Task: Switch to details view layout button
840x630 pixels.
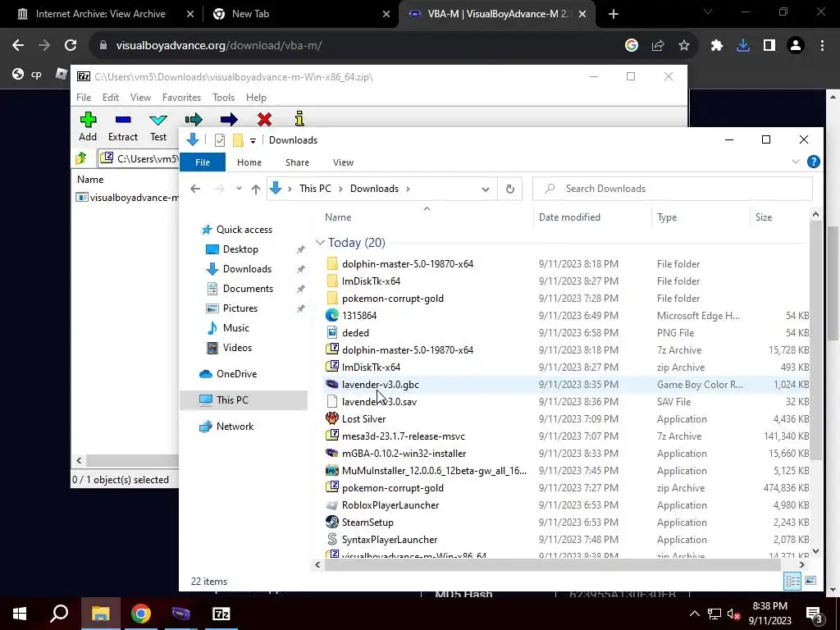Action: [793, 581]
